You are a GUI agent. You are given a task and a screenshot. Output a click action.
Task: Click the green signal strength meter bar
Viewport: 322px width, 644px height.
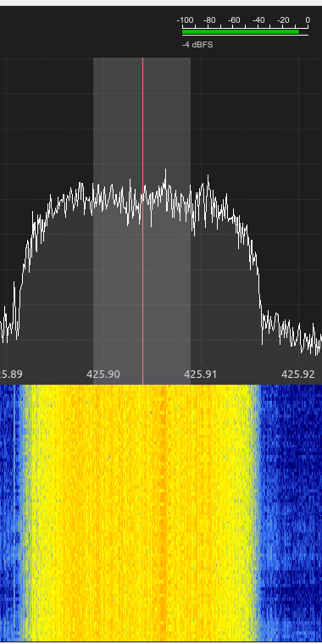[241, 31]
